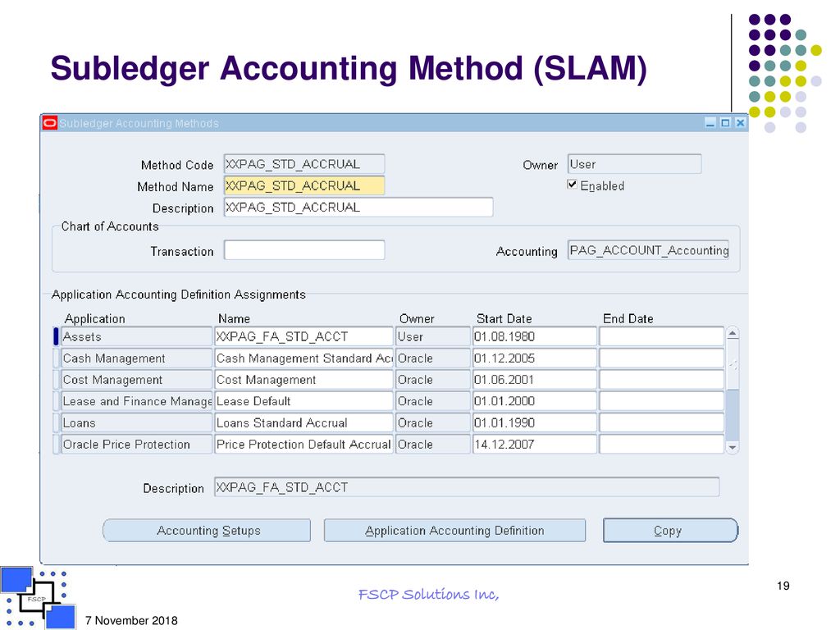Click start date 01.01.2000
The width and height of the screenshot is (840, 630).
click(534, 400)
